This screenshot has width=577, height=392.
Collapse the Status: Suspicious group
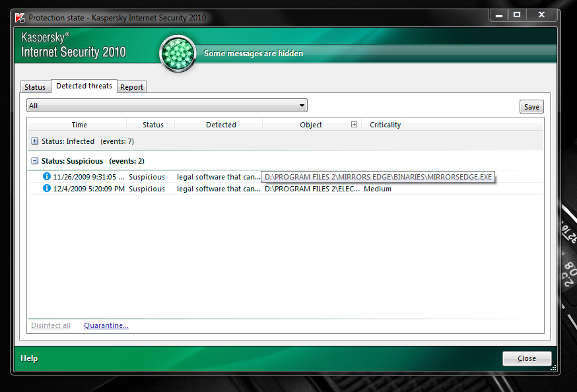tap(34, 161)
